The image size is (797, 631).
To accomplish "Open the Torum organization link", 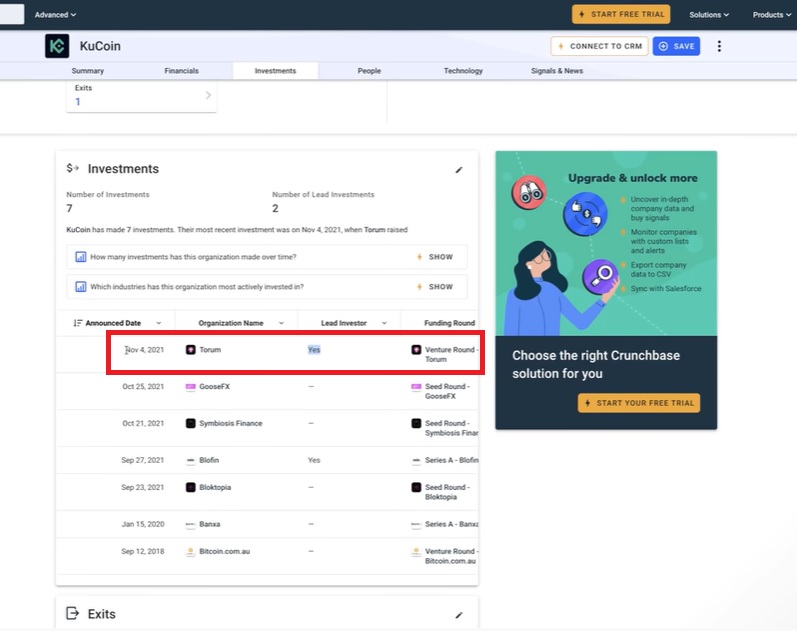I will coord(210,350).
